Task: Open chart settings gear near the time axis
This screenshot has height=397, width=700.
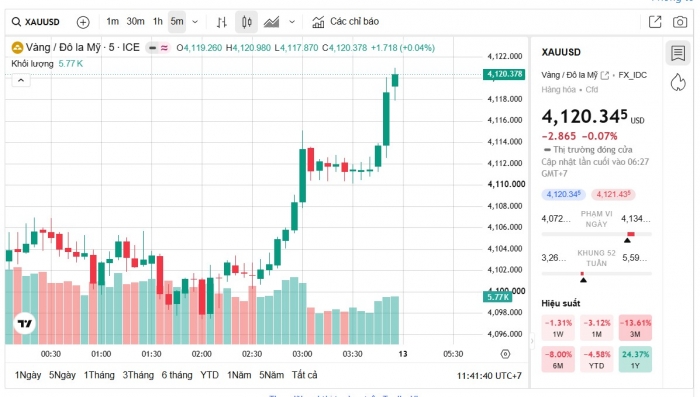Action: (x=505, y=354)
